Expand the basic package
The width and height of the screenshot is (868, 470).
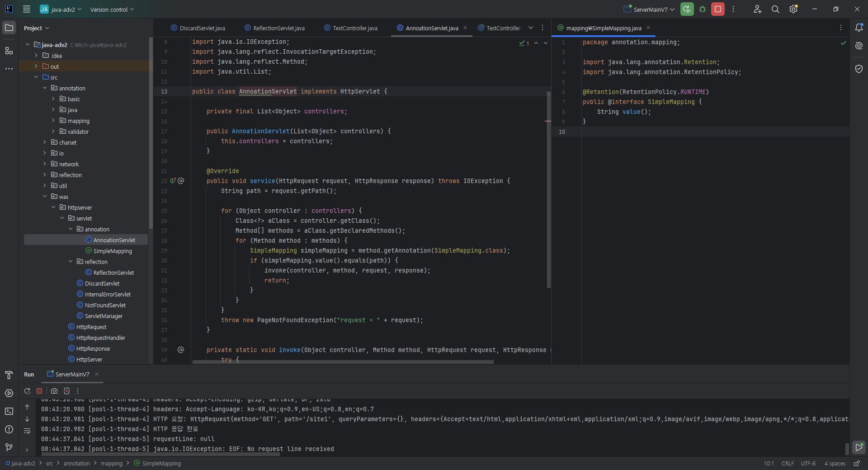[x=53, y=99]
